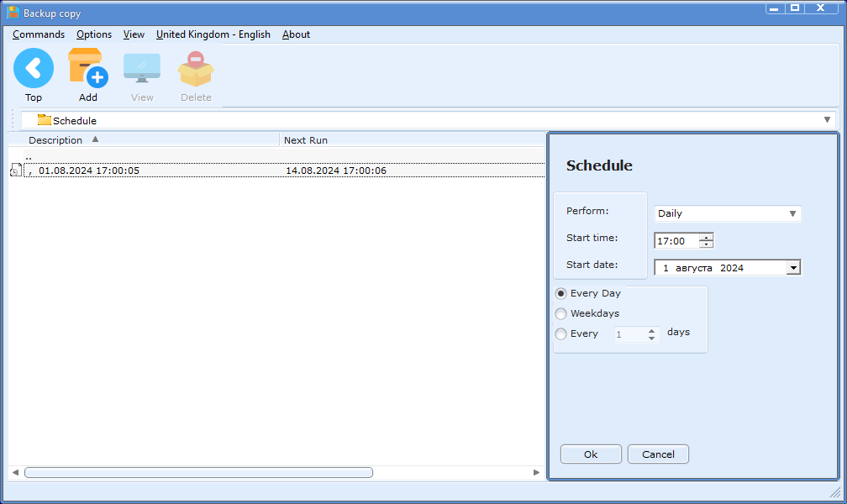
Task: Select the Every N days radio button
Action: coord(561,333)
